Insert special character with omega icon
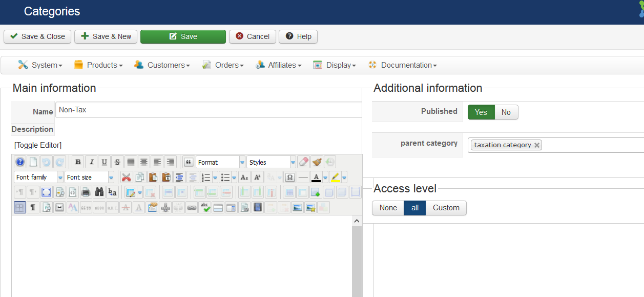The width and height of the screenshot is (644, 297). tap(289, 177)
